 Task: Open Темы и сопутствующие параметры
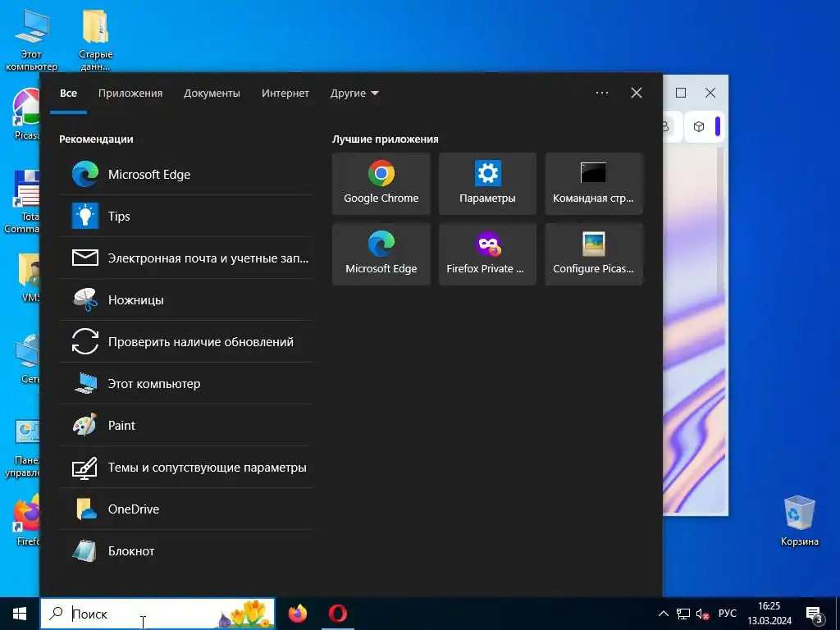(x=186, y=467)
